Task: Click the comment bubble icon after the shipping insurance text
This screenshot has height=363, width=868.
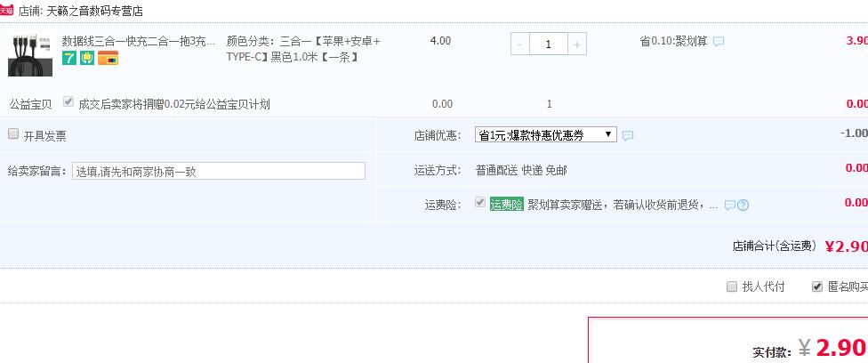Action: coord(729,206)
